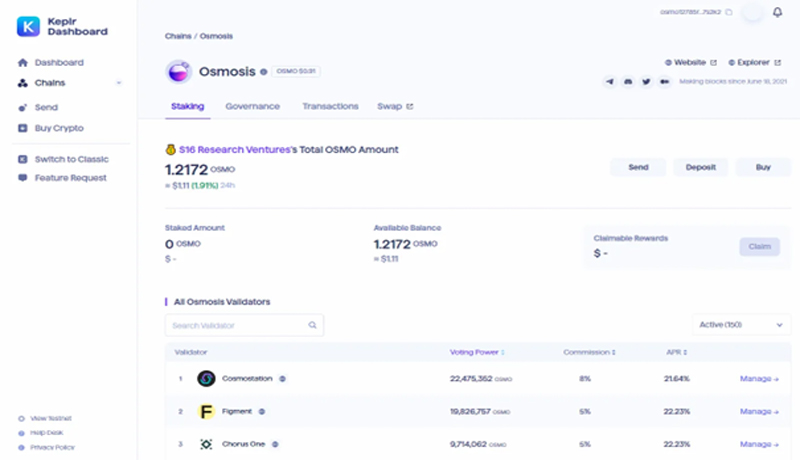Click the Staked Amount 0 OSMO value

pos(183,244)
